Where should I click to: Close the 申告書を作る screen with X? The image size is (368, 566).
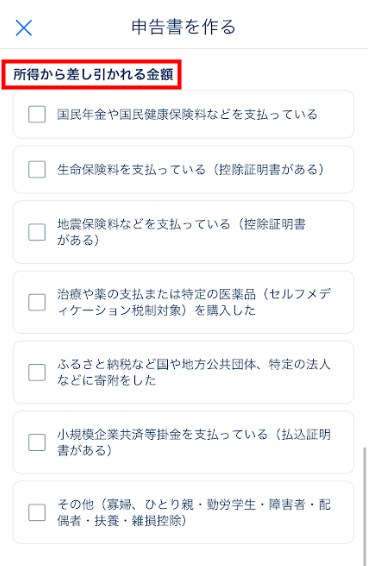[x=24, y=28]
